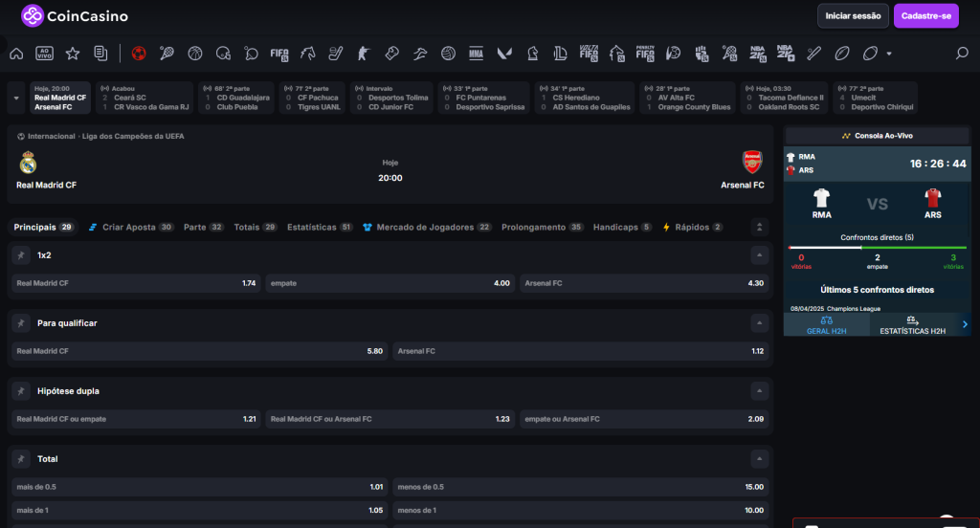
Task: Select the Penalty FIFA icon
Action: [x=645, y=54]
